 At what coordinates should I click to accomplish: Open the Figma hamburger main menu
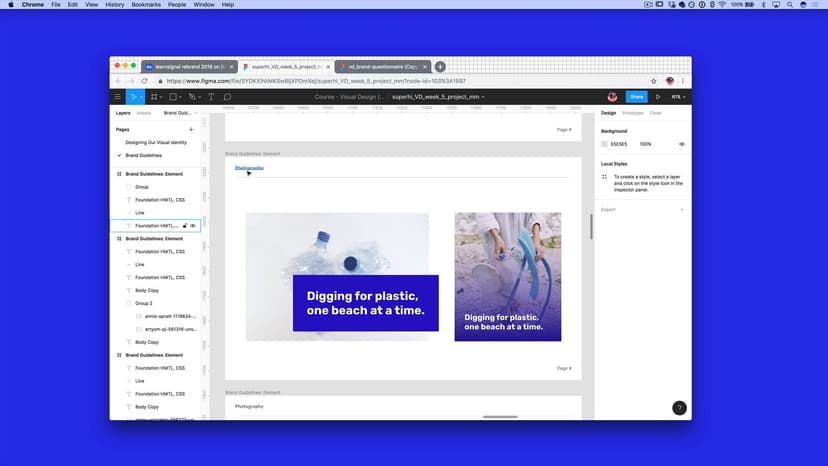(118, 97)
